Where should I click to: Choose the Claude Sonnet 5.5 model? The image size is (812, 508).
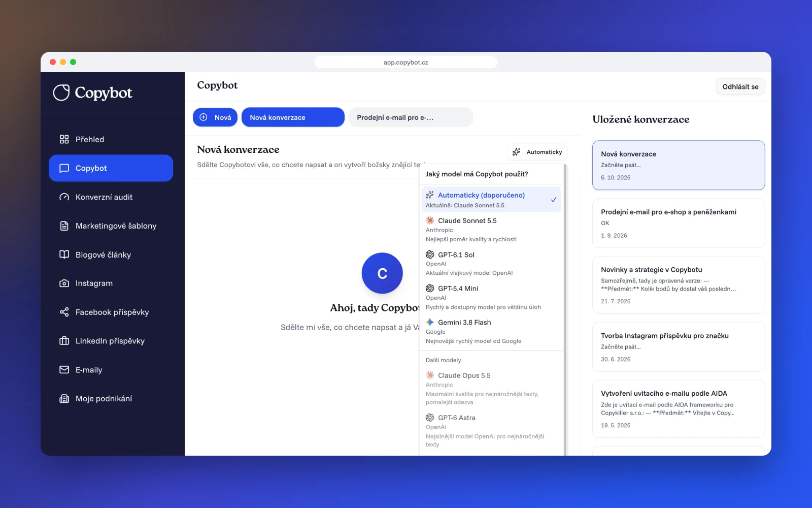[491, 230]
